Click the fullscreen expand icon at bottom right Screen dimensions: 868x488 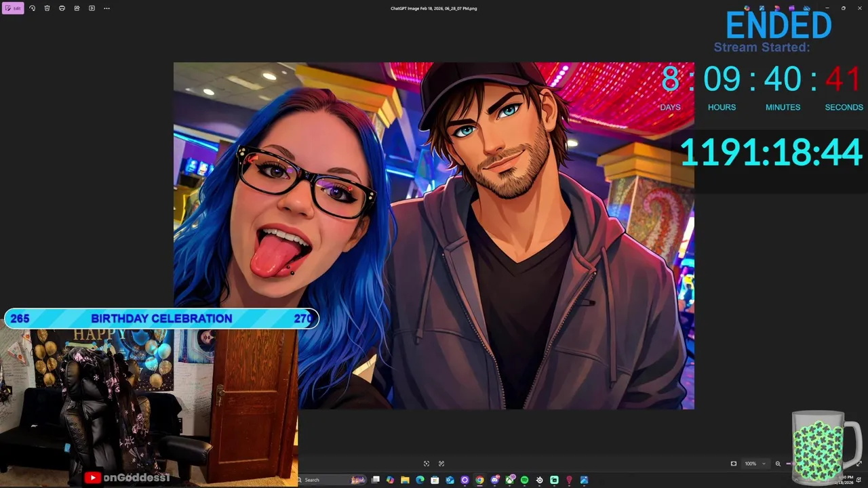coord(859,464)
